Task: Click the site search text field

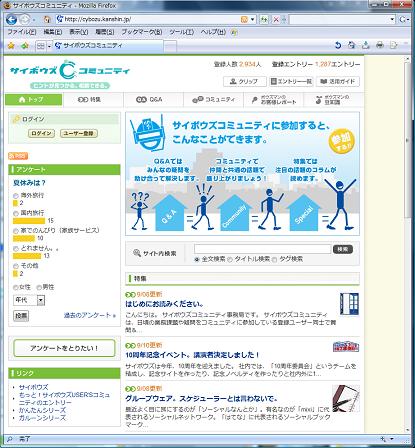Action: 263,249
